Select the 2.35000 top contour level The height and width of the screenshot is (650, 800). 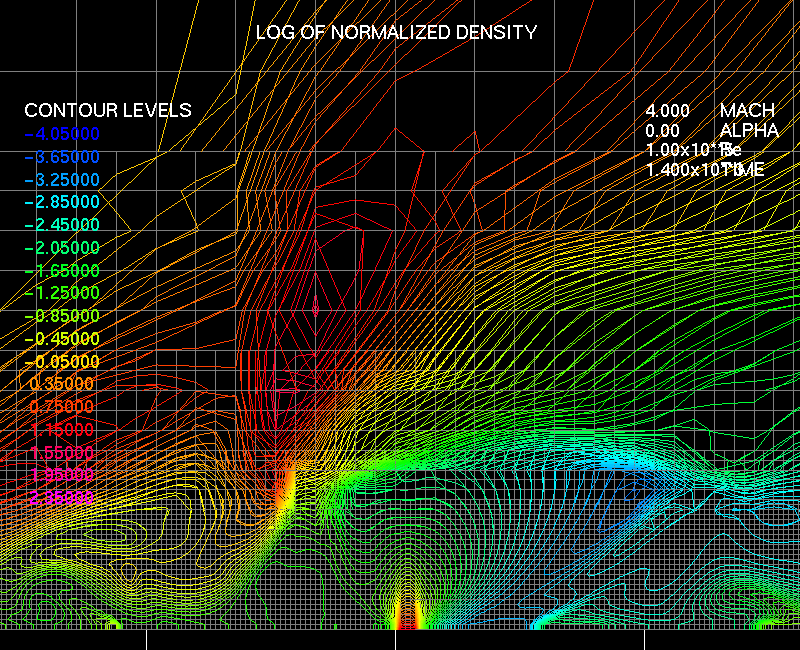pos(62,497)
